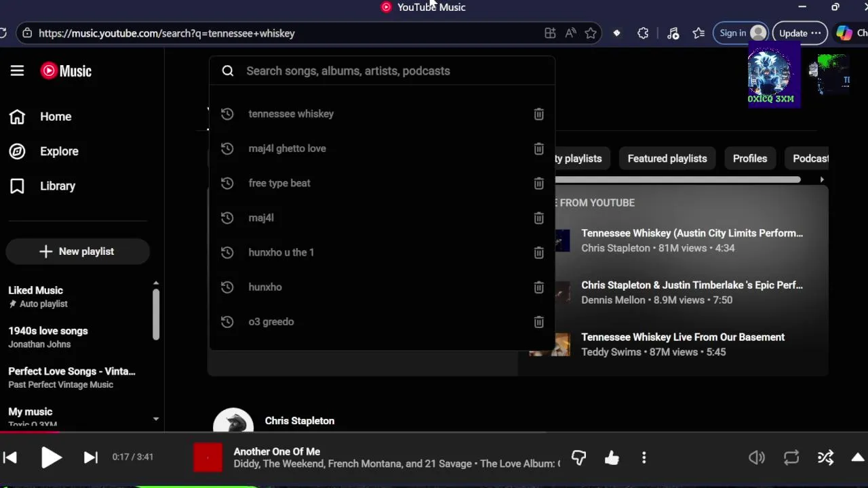Toggle repeat mode

point(791,458)
